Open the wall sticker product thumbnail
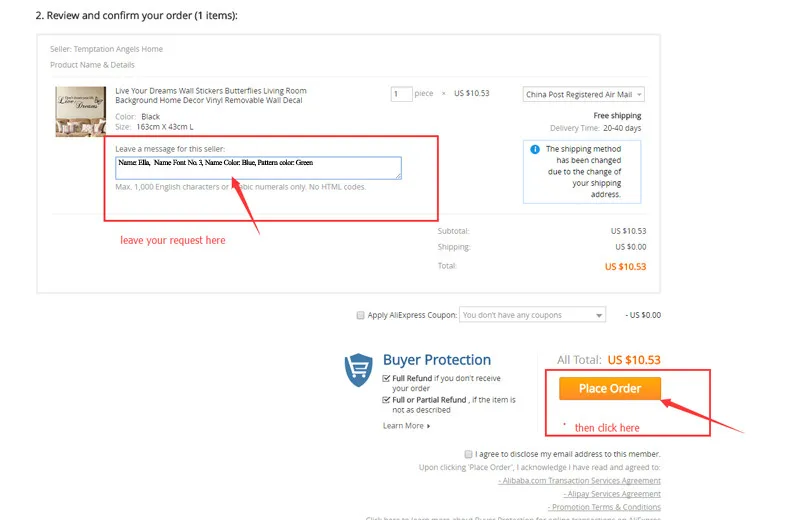 [x=81, y=112]
